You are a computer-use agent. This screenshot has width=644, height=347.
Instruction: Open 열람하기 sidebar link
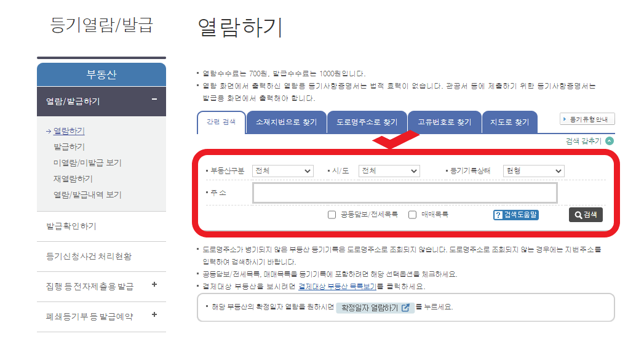(x=69, y=131)
